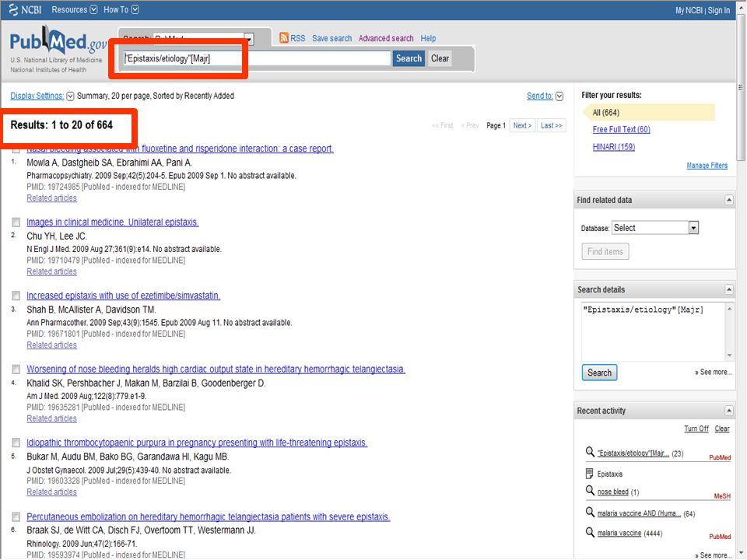Click inside the main search query field
This screenshot has width=747, height=560.
pyautogui.click(x=256, y=58)
